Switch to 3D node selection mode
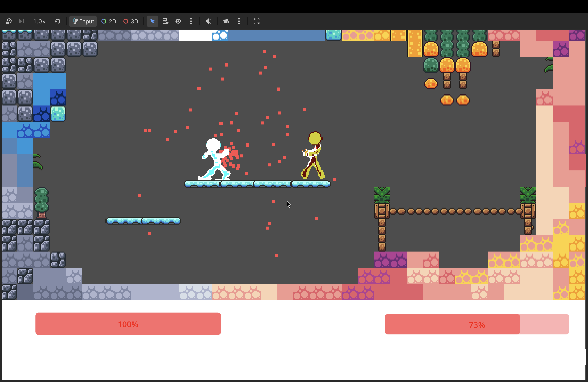This screenshot has width=588, height=382. point(131,21)
